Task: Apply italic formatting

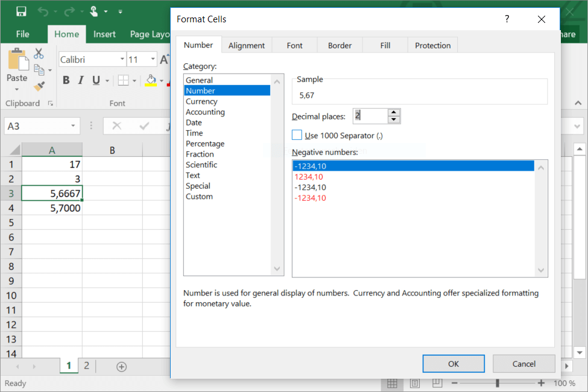Action: [x=81, y=80]
